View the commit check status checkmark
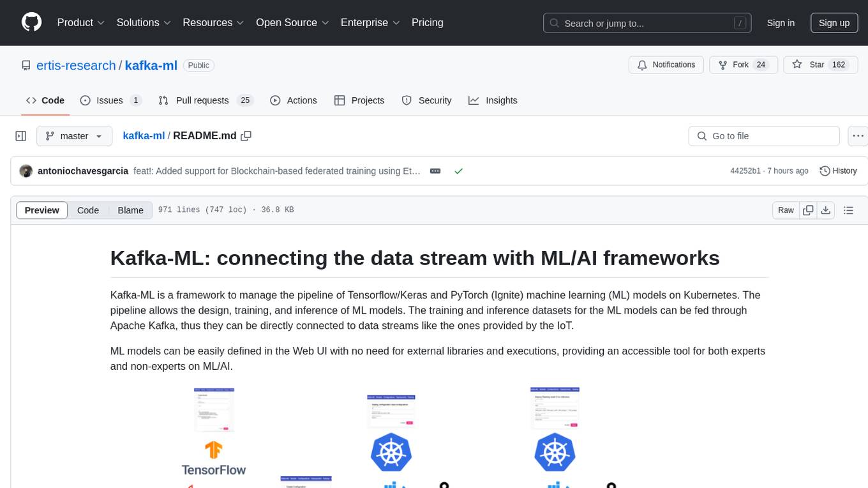Image resolution: width=868 pixels, height=488 pixels. click(x=458, y=171)
